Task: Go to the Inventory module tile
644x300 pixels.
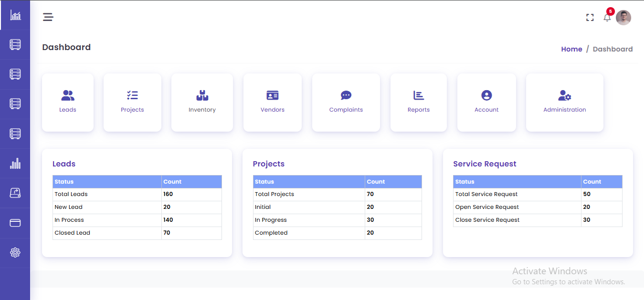Action: click(x=202, y=102)
